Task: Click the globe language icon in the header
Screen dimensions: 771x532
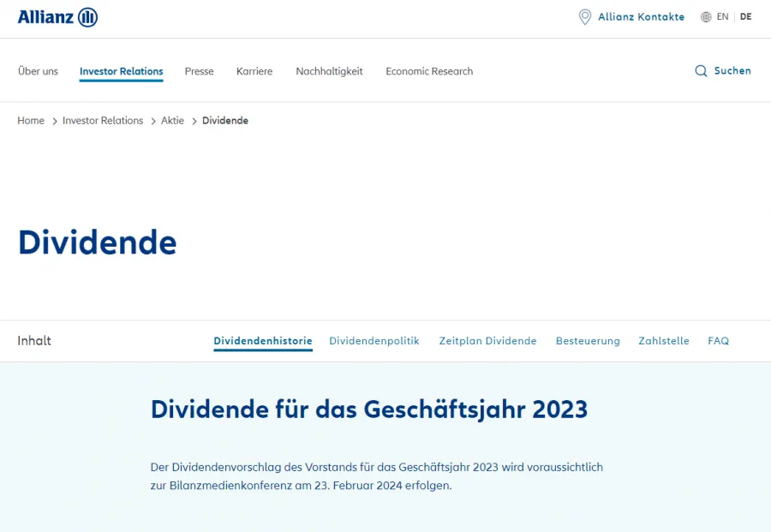Action: click(x=704, y=16)
